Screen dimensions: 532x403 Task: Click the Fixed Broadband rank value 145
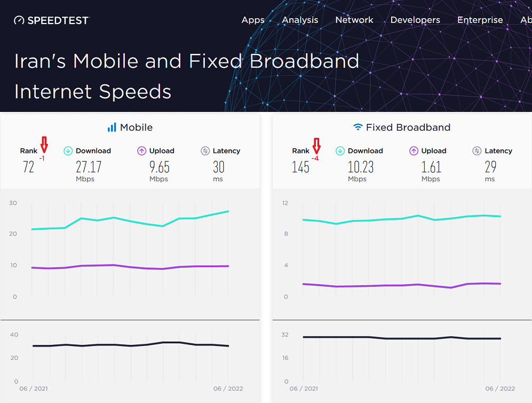(x=300, y=167)
